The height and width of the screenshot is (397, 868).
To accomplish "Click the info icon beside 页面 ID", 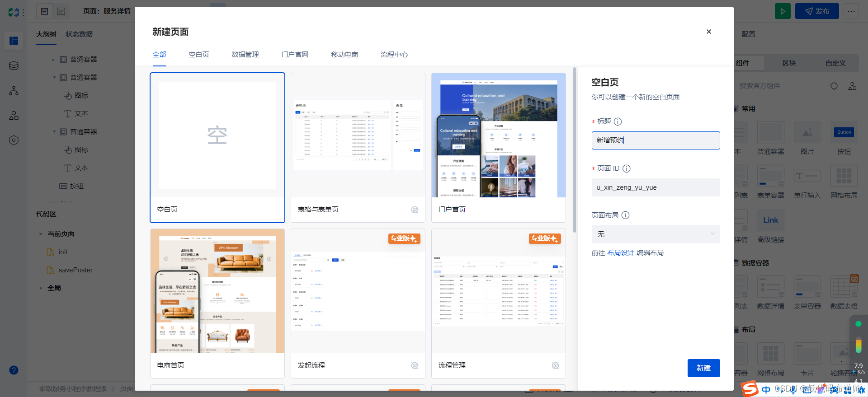I will pyautogui.click(x=627, y=168).
